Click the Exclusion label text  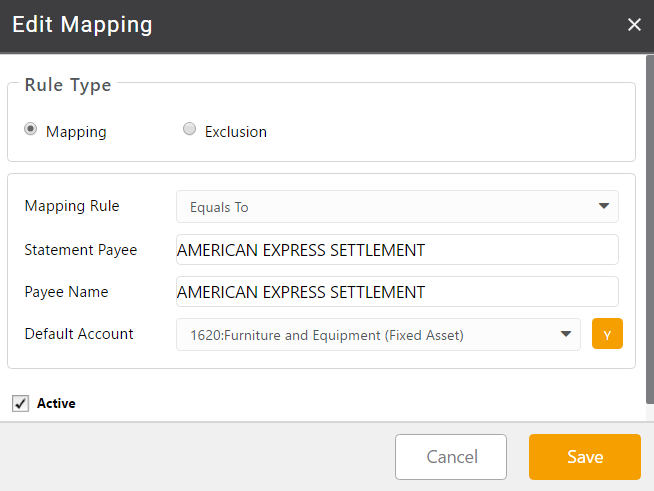click(x=236, y=132)
